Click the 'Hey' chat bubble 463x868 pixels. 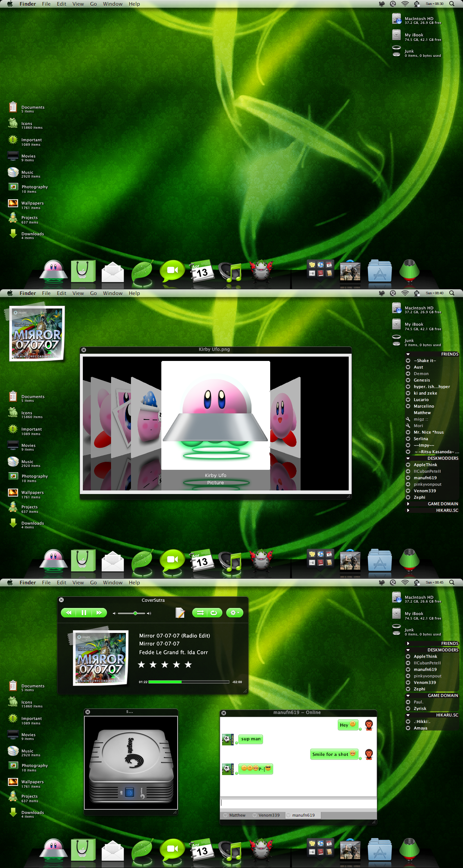click(x=348, y=725)
